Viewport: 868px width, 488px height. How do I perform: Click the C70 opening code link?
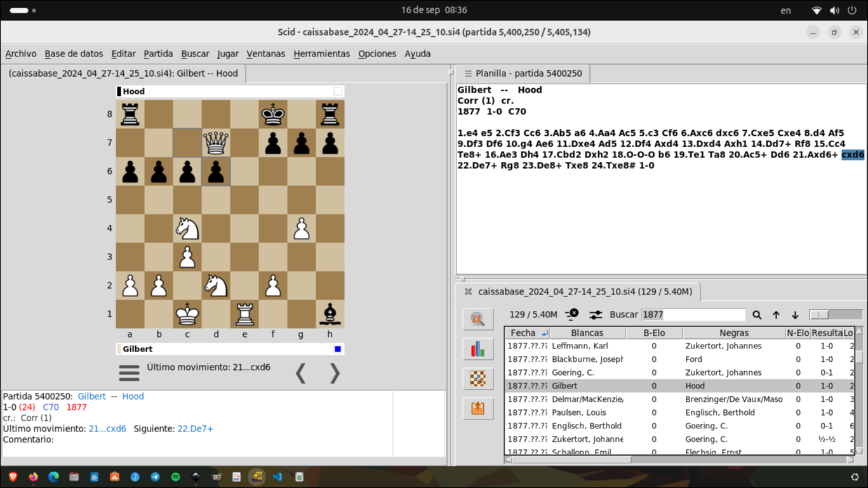pyautogui.click(x=51, y=407)
